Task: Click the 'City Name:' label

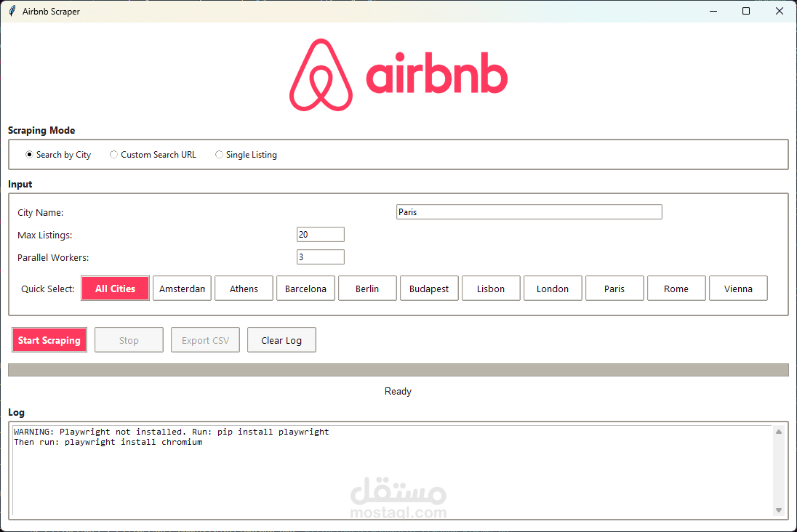Action: [41, 212]
